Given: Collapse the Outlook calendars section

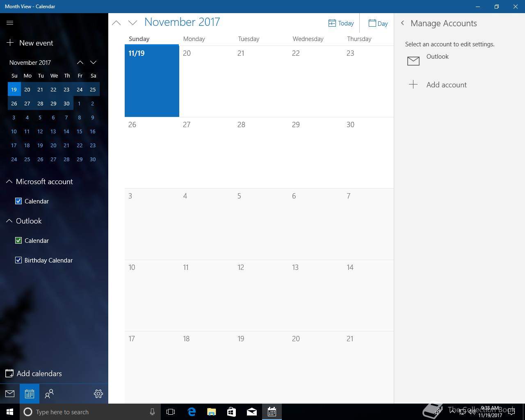Looking at the screenshot, I should [x=9, y=221].
